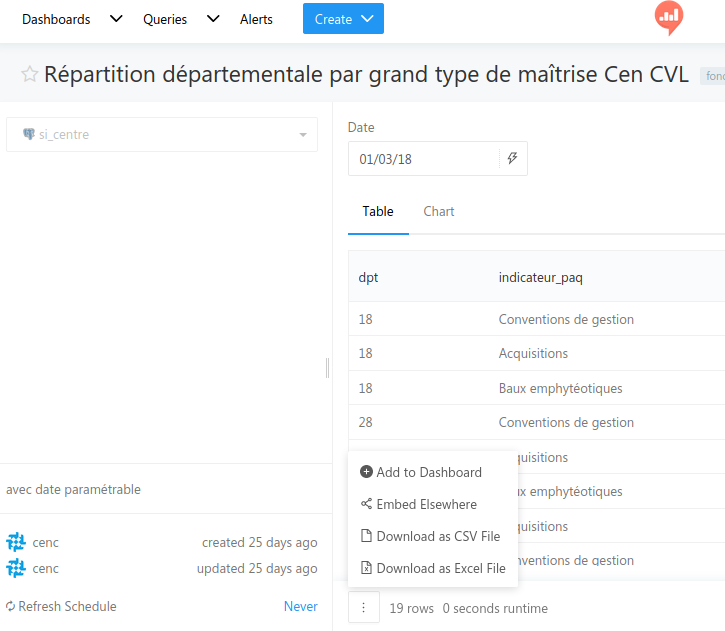
Task: Click the cenc updater avatar icon
Action: tap(16, 568)
